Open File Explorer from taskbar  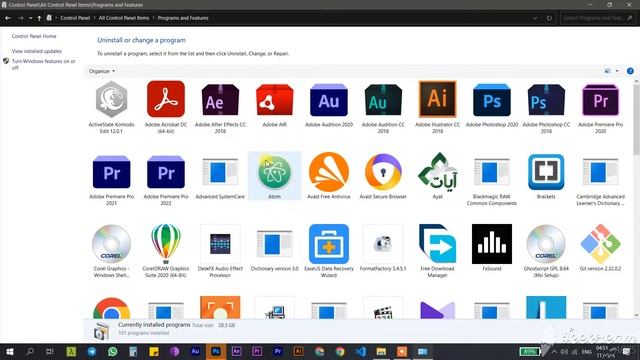[x=381, y=351]
